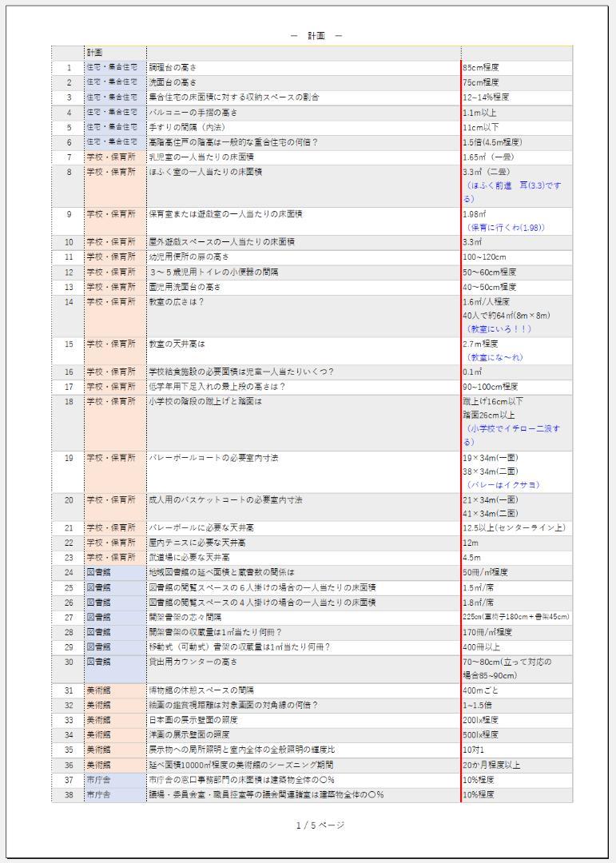616x863 pixels.
Task: Click the value "40~50cm程度"
Action: tap(490, 288)
